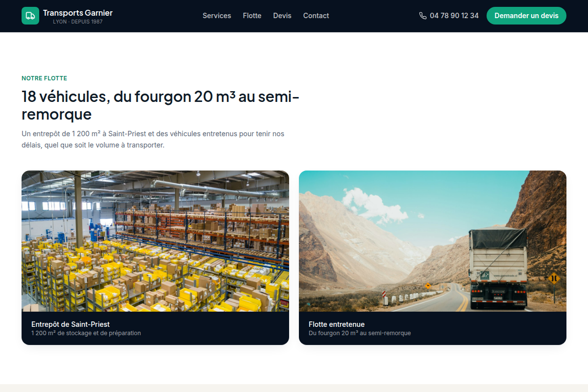Click the "1 200 m² de stockage" caption text
Viewport: 588px width, 392px height.
[86, 333]
